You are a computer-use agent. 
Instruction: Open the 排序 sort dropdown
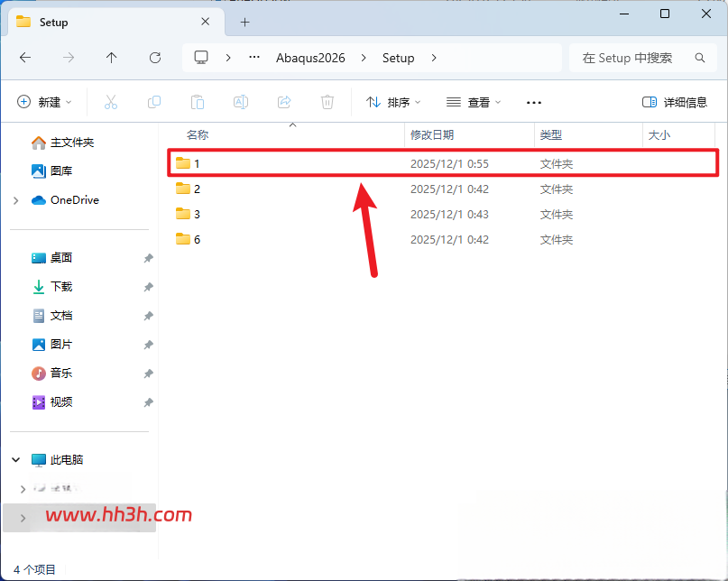(x=392, y=102)
